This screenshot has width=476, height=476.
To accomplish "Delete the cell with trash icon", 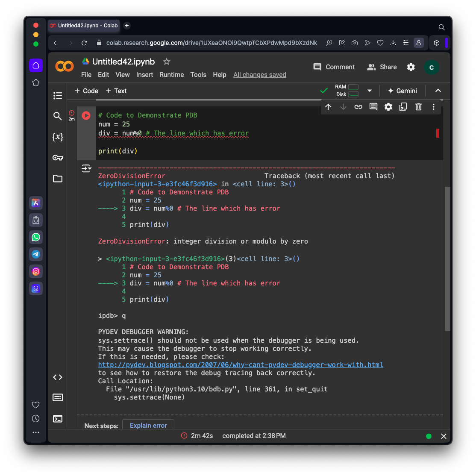I will pyautogui.click(x=418, y=107).
